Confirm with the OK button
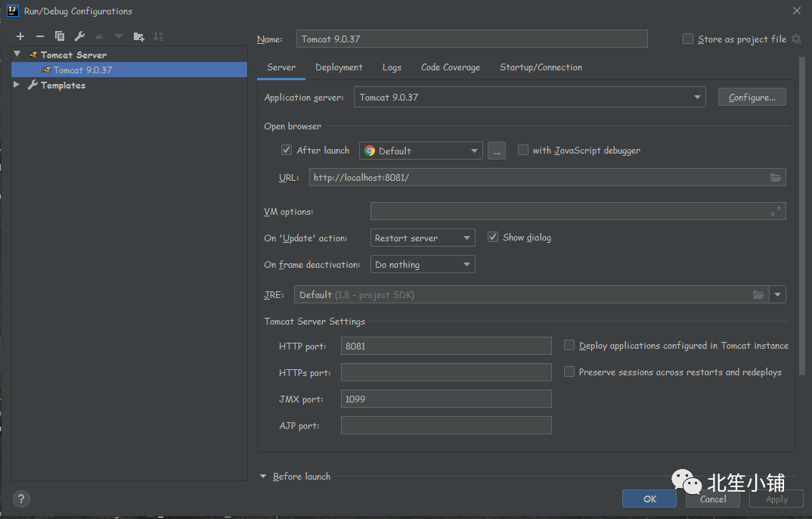812x519 pixels. tap(649, 499)
